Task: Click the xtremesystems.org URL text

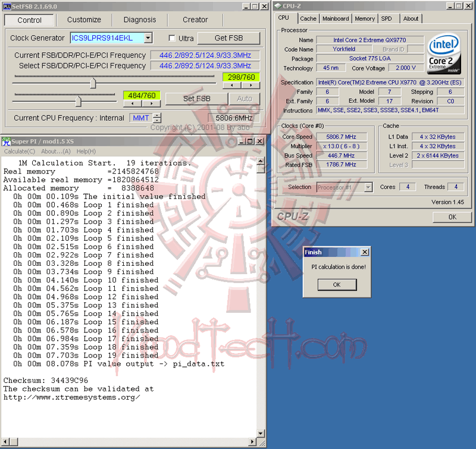Action: tap(71, 397)
